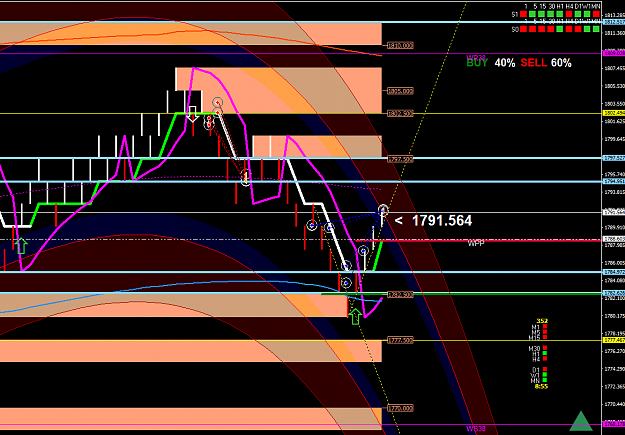Click the S0 row label

click(x=515, y=29)
